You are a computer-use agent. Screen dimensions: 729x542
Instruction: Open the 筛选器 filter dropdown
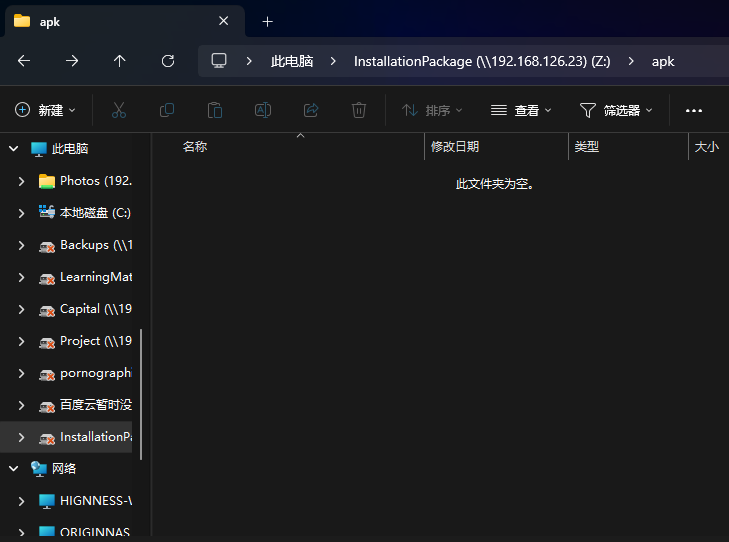coord(616,110)
